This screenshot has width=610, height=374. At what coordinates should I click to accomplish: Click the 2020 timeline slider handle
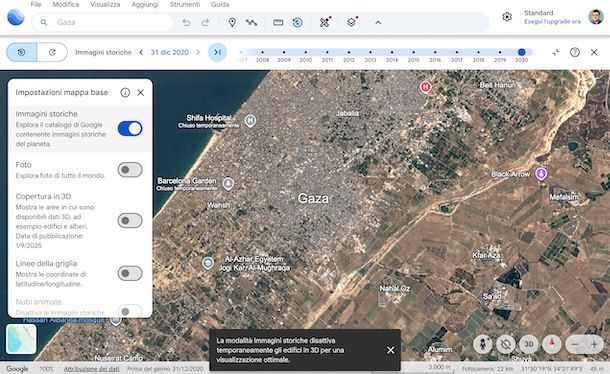point(522,52)
